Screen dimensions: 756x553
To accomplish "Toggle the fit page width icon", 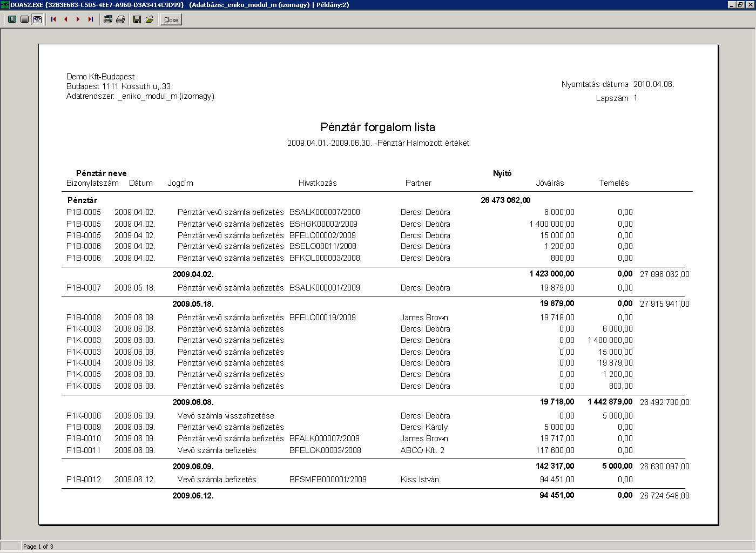I will pyautogui.click(x=37, y=19).
